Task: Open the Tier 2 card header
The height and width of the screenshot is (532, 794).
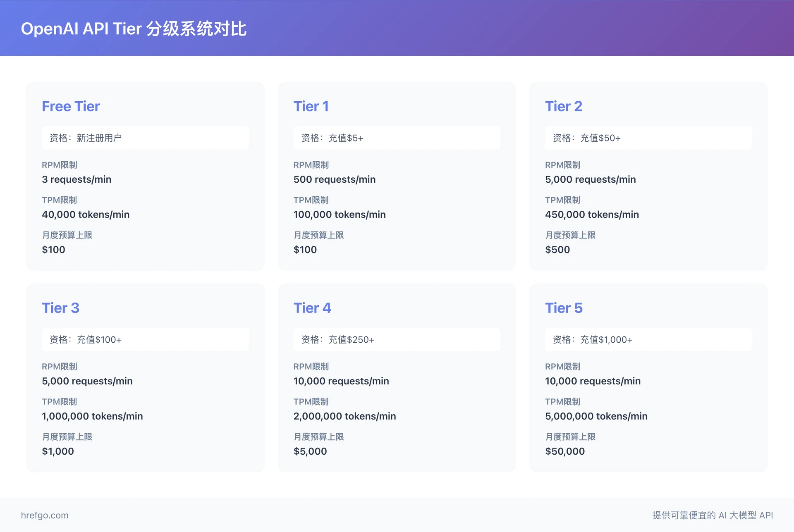Action: [564, 106]
